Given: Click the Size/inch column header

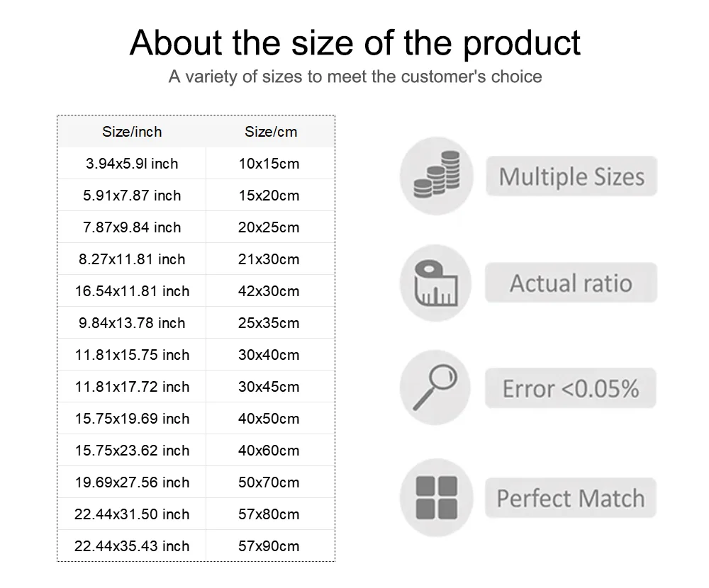Looking at the screenshot, I should [x=132, y=132].
